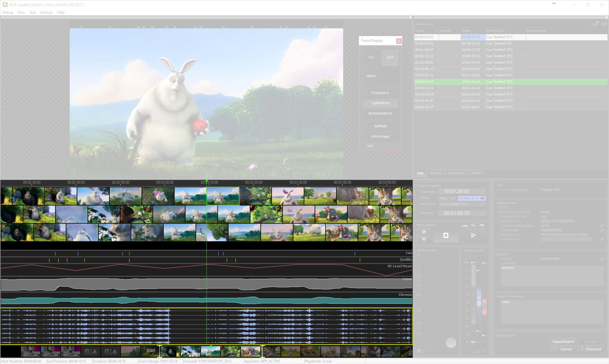The width and height of the screenshot is (609, 364).
Task: Toggle SplitField display
Action: pyautogui.click(x=380, y=126)
